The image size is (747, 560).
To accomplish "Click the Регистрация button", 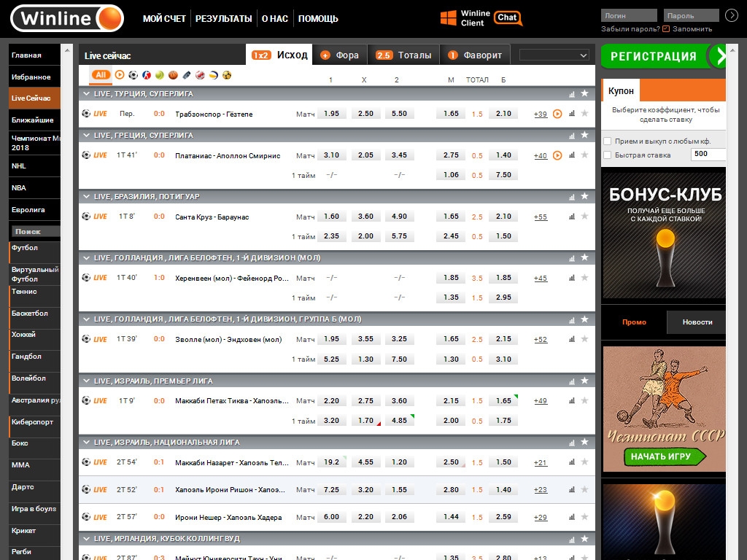I will pyautogui.click(x=654, y=56).
